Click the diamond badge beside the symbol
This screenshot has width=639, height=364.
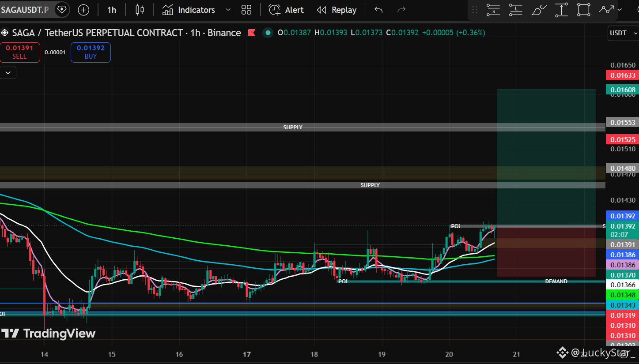[x=62, y=9]
